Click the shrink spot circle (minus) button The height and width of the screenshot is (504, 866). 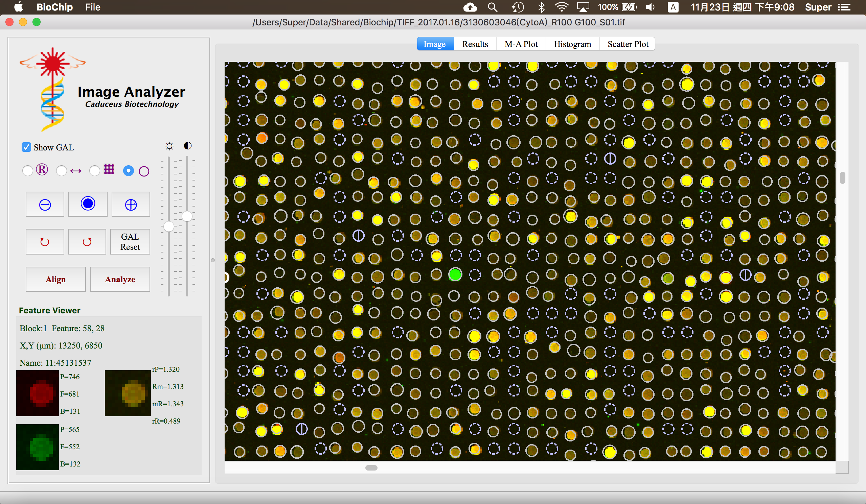tap(45, 205)
